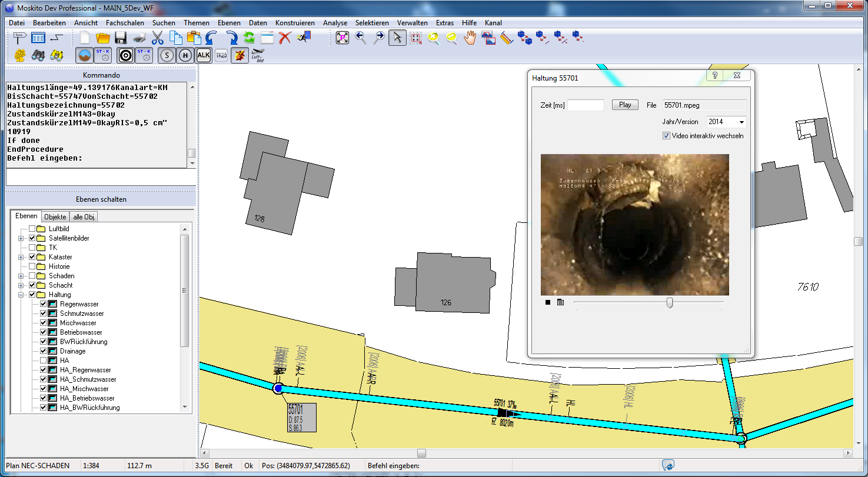Viewport: 868px width, 477px height.
Task: Click the yellow zoom-in magnifier
Action: click(433, 38)
